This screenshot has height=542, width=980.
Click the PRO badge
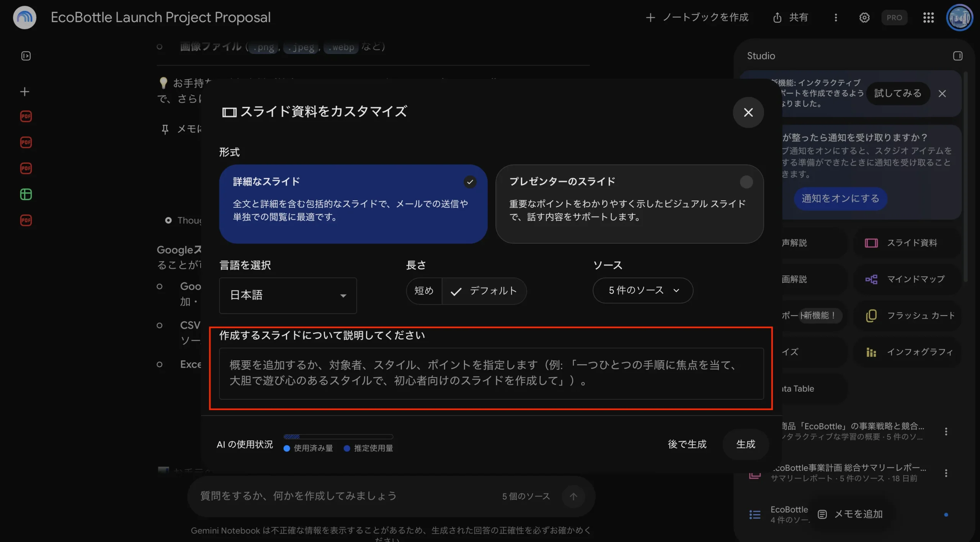point(894,18)
